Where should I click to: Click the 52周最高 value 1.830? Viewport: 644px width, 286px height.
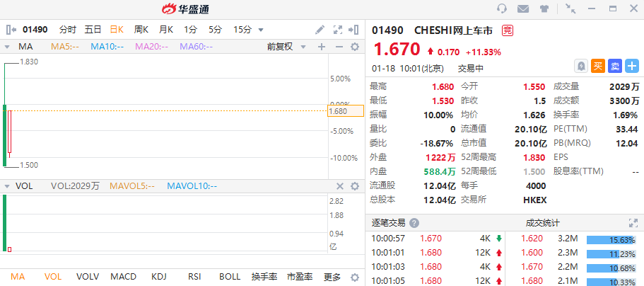click(x=534, y=157)
